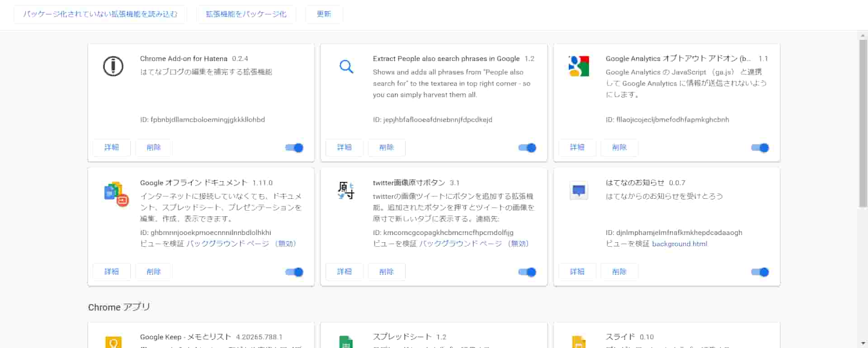Viewport: 868px width, 348px height.
Task: Click the スライド app icon
Action: coord(579,342)
